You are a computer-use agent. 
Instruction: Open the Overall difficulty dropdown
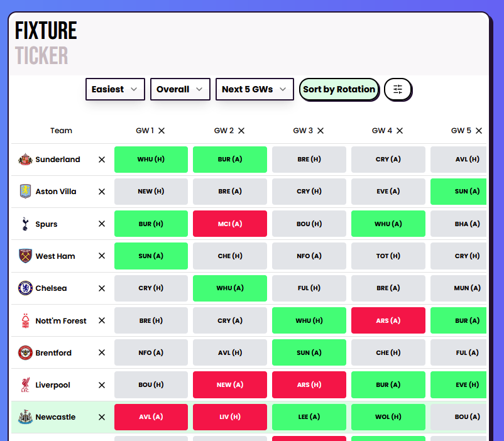(x=180, y=89)
